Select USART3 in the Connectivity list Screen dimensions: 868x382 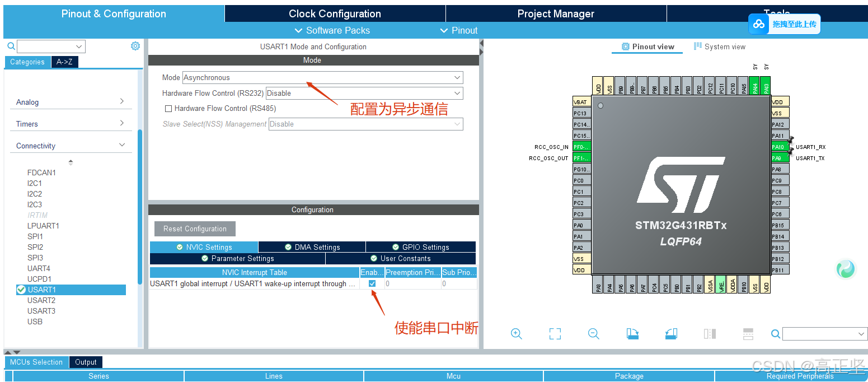41,311
